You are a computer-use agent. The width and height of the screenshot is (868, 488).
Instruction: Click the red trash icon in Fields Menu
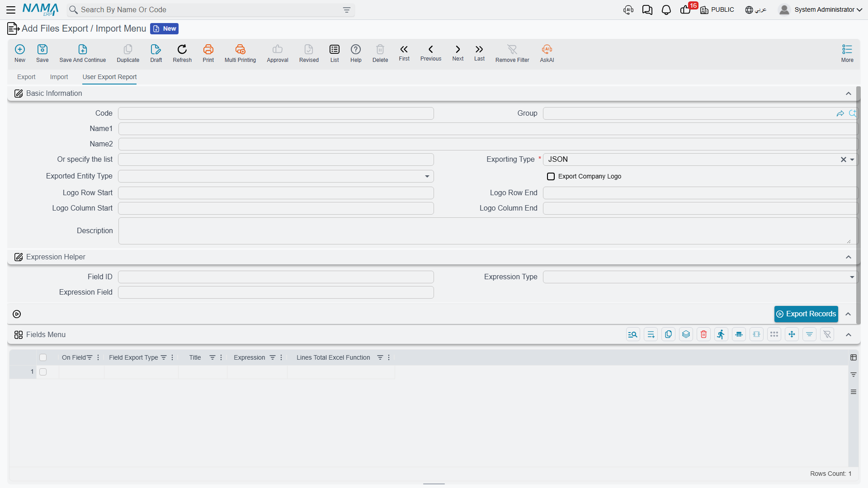[703, 334]
